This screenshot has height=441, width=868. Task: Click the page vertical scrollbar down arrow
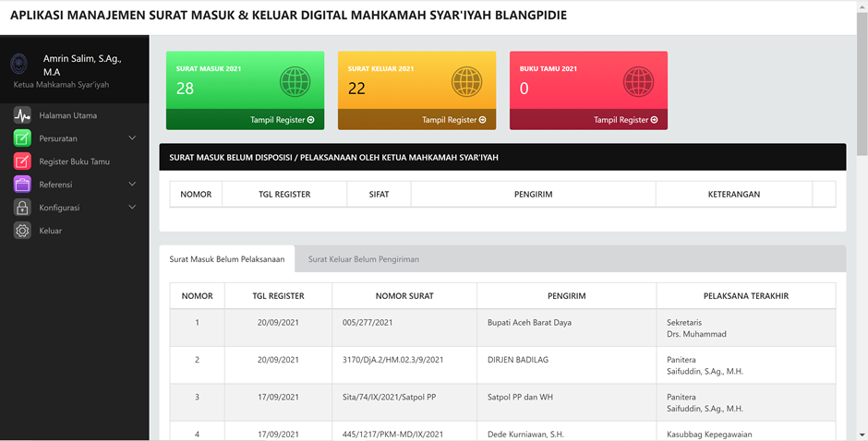tap(862, 435)
